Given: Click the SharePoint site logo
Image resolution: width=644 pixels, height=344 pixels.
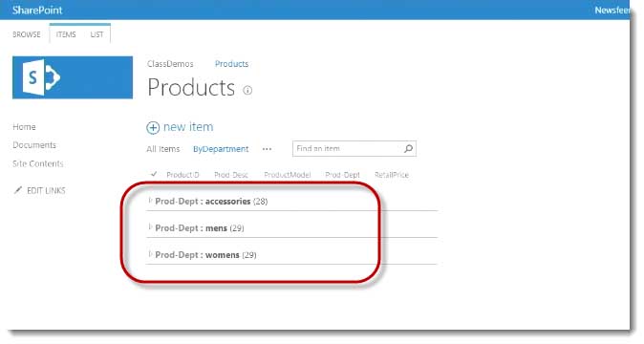Looking at the screenshot, I should coord(73,77).
